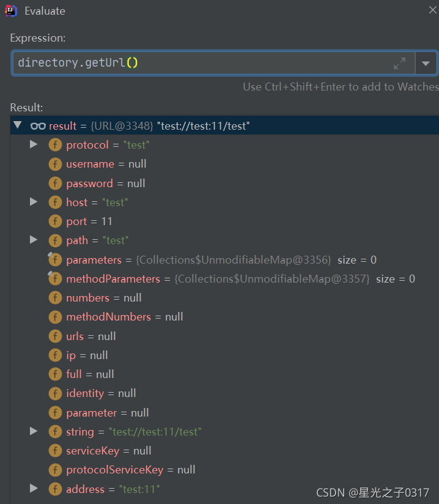The height and width of the screenshot is (504, 439).
Task: Click the field icon next to full
Action: [x=55, y=374]
